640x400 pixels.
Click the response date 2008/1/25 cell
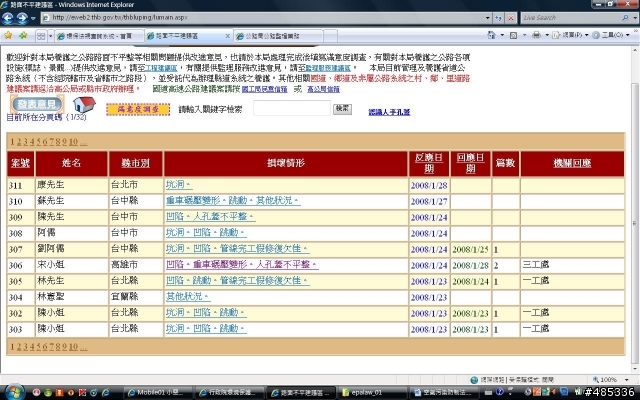tap(470, 249)
